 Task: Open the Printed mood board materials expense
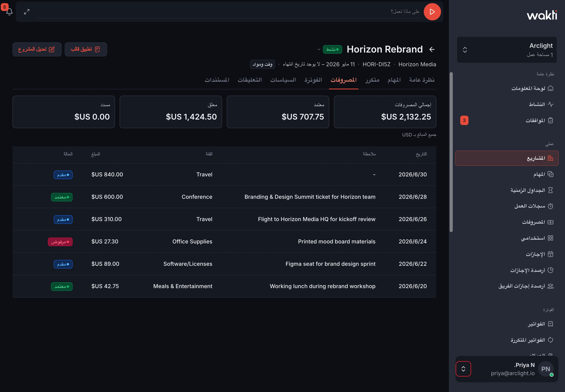pos(224,242)
